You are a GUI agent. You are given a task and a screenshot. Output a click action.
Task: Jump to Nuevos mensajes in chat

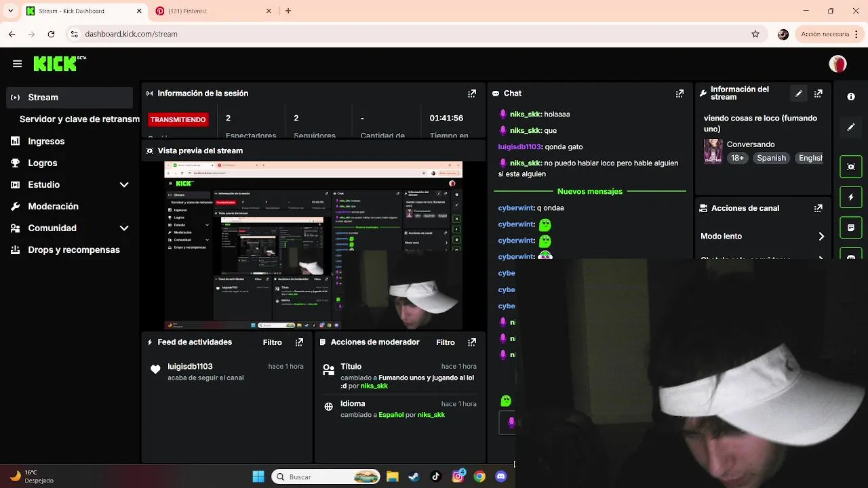click(589, 191)
